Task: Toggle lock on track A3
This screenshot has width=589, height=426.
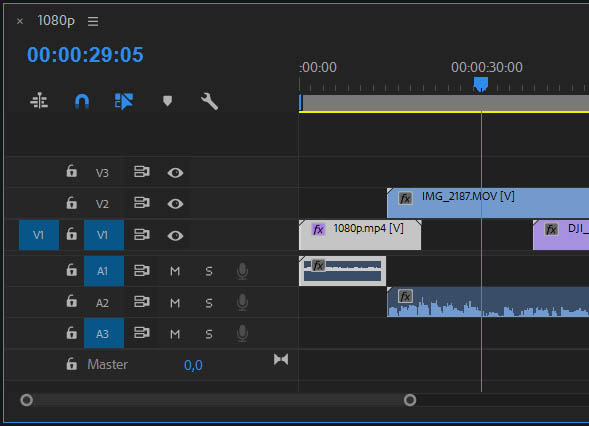Action: click(71, 332)
